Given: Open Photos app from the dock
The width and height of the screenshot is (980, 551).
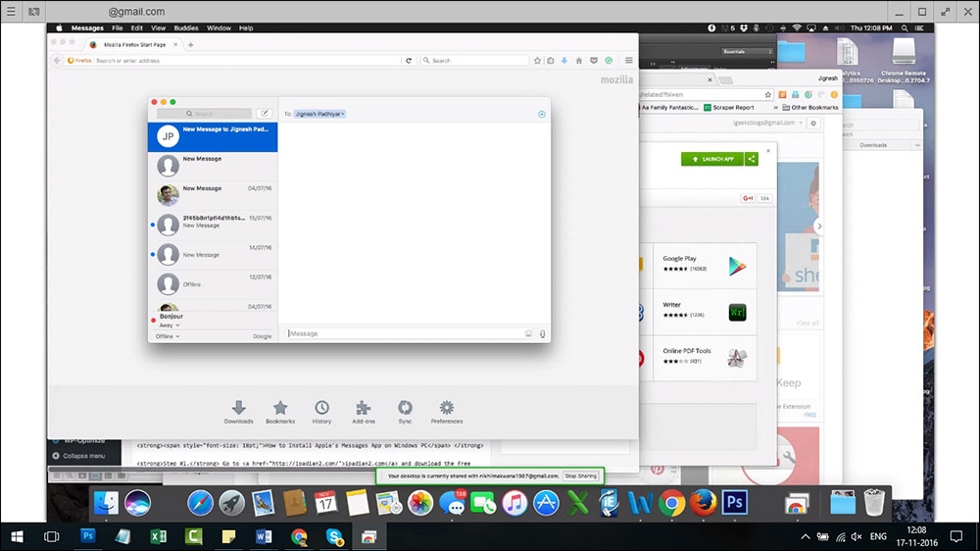Looking at the screenshot, I should 420,503.
